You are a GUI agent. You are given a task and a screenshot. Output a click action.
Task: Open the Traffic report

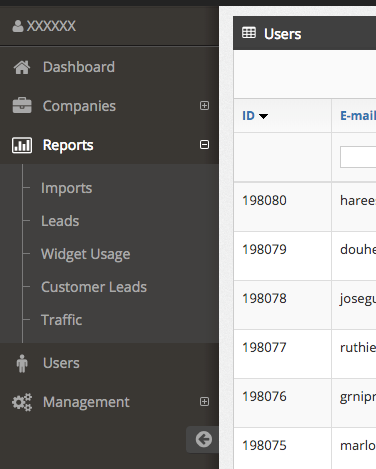tap(62, 320)
